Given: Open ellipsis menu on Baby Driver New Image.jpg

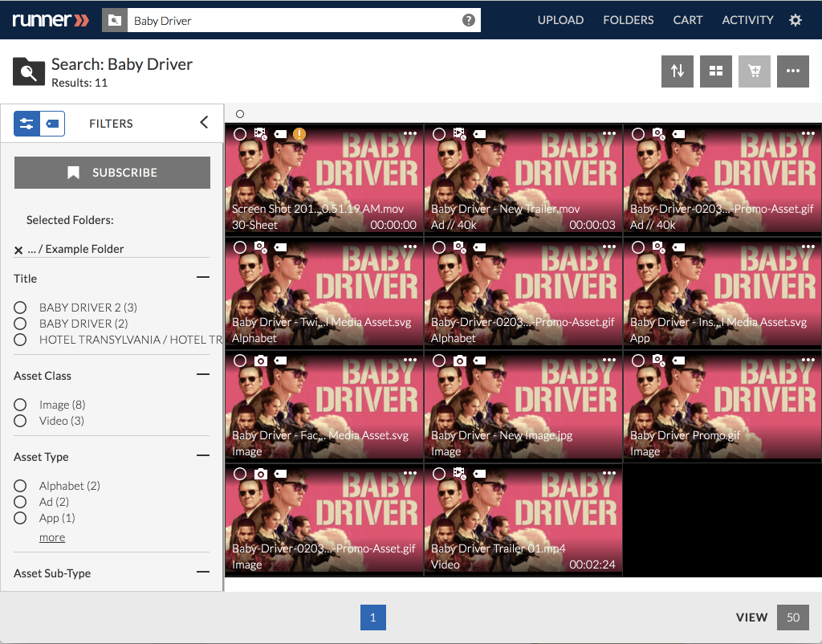Looking at the screenshot, I should [608, 360].
